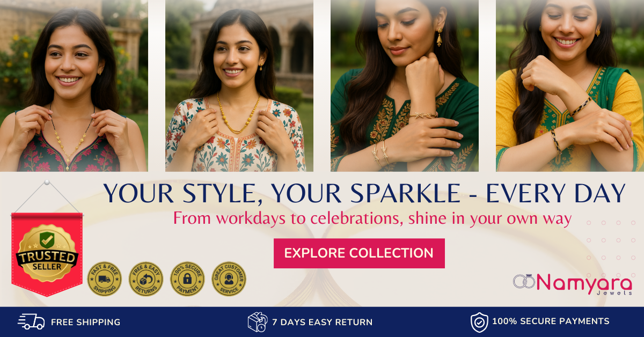Open the gold chain floral kurta photo
The height and width of the screenshot is (337, 644).
(x=239, y=86)
